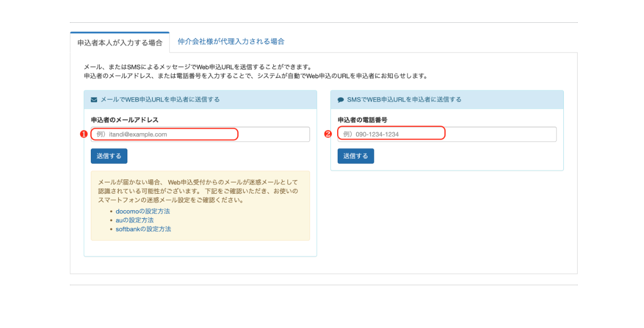644x328 pixels.
Task: Open the docomoの設定方法 link
Action: tap(143, 211)
